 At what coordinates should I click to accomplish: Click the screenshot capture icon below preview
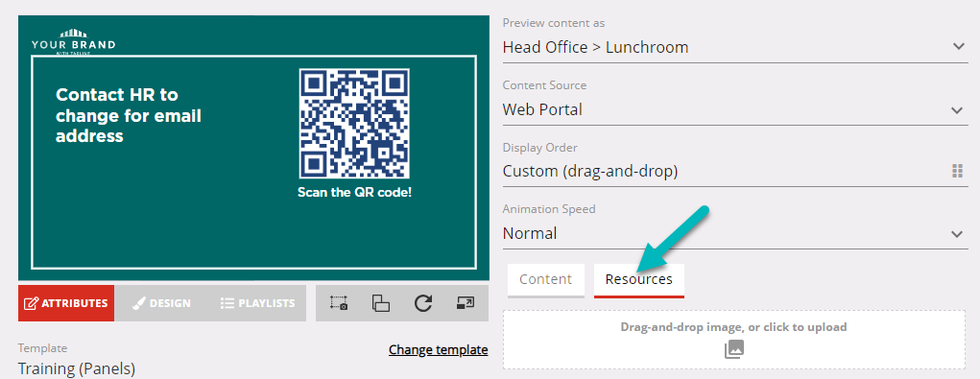339,303
